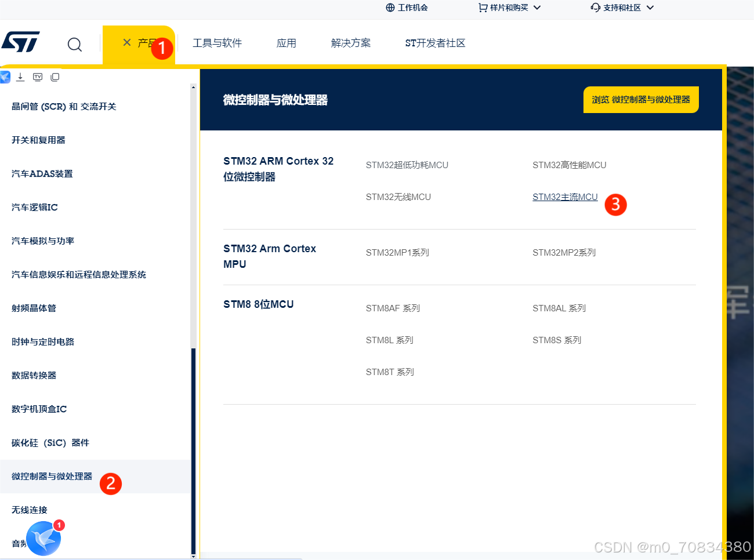The height and width of the screenshot is (560, 754).
Task: Click the Thunder download extension icon
Action: coord(5,77)
